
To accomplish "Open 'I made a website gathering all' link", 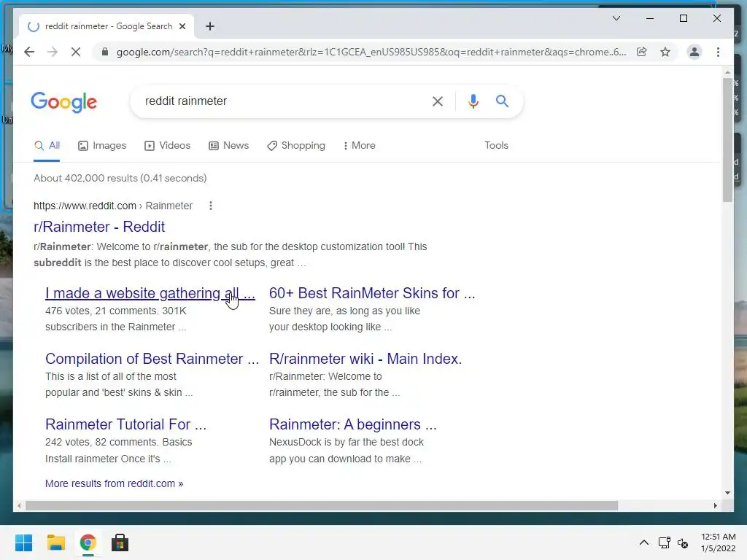I will click(x=150, y=293).
